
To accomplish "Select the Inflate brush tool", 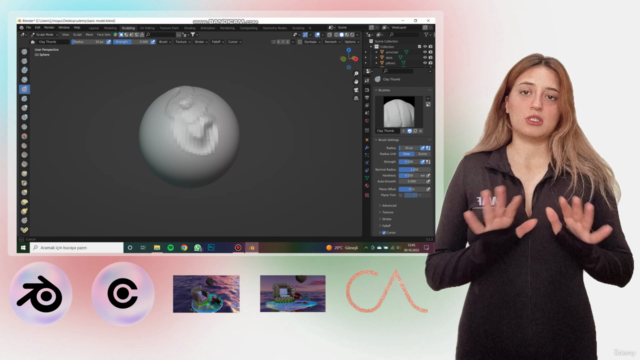I will coord(24,108).
